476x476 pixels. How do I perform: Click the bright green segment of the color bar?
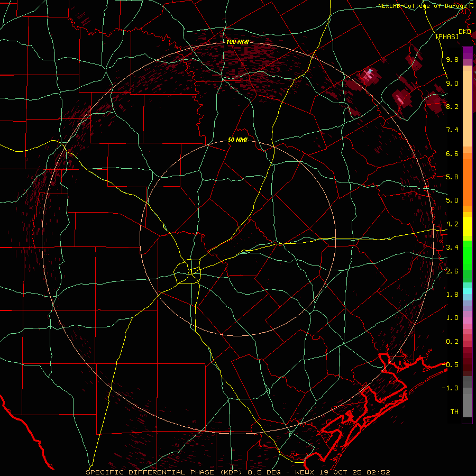click(x=467, y=255)
